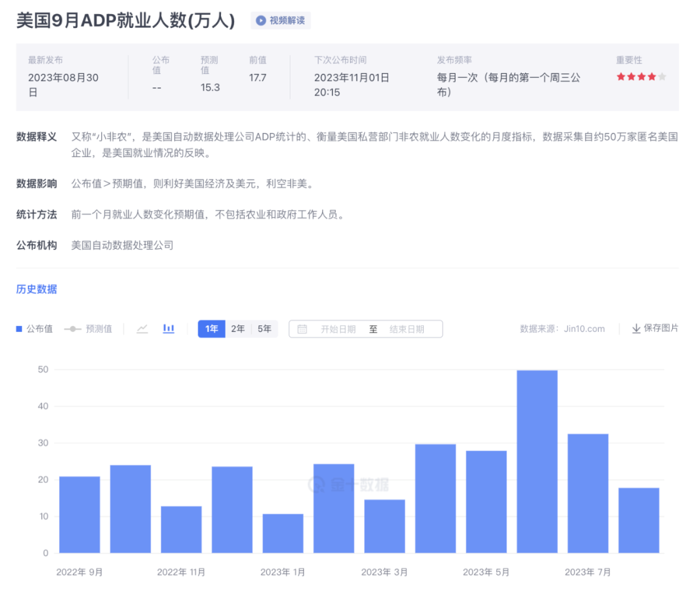
Task: Click the calendar icon in date range
Action: click(302, 329)
